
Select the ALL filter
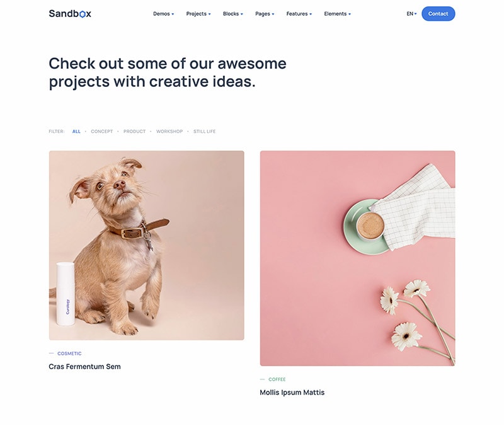pos(76,132)
